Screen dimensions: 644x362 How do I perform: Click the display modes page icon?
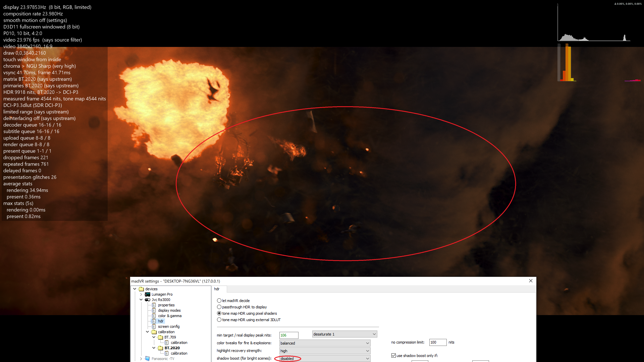coord(154,310)
